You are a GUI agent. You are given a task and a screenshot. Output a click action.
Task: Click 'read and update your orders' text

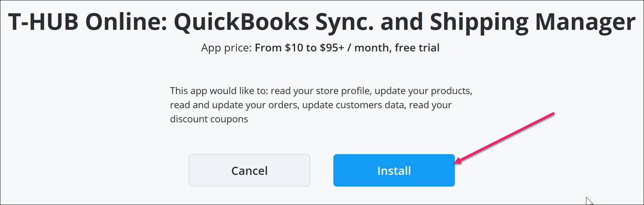(233, 105)
